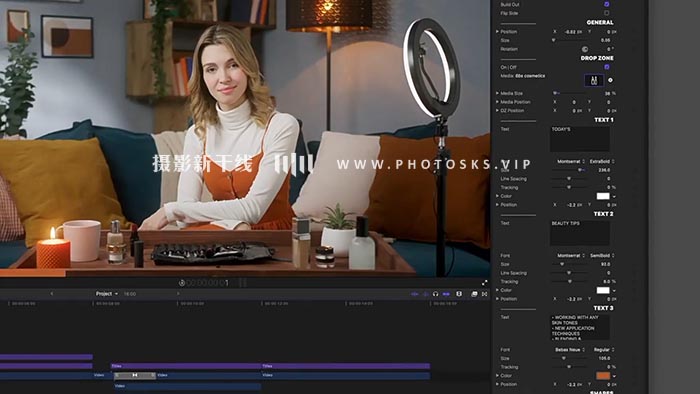Click the BEAUTY TIPS text field

click(579, 232)
